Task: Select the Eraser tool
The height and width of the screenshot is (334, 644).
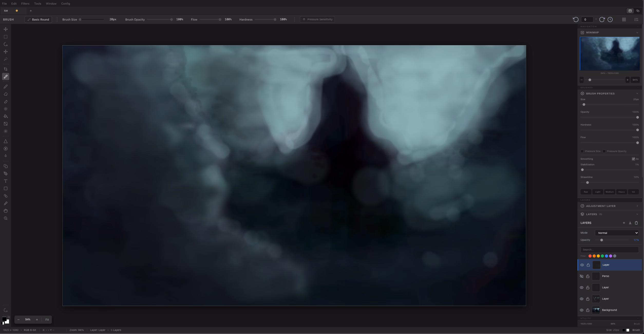Action: [6, 94]
